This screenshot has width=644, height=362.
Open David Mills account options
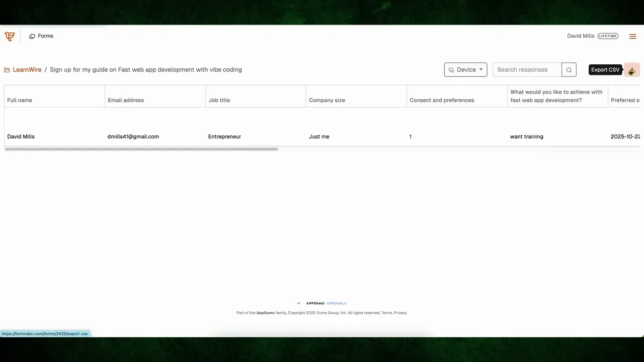(581, 36)
